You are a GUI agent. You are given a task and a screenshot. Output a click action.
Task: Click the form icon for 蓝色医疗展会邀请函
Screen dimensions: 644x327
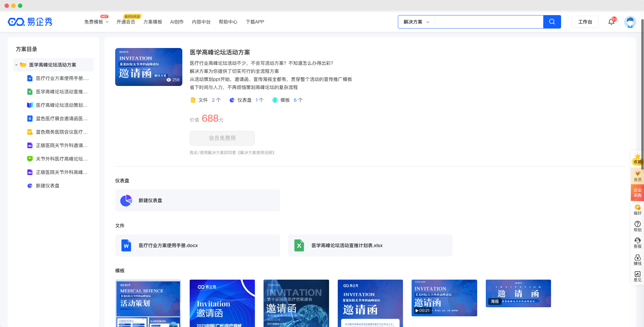(x=30, y=119)
